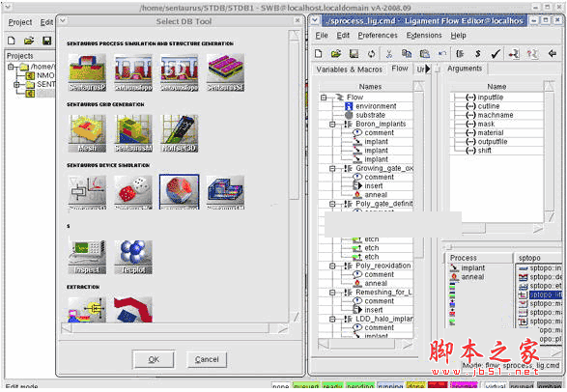
Task: Select the shift argument
Action: (x=484, y=151)
